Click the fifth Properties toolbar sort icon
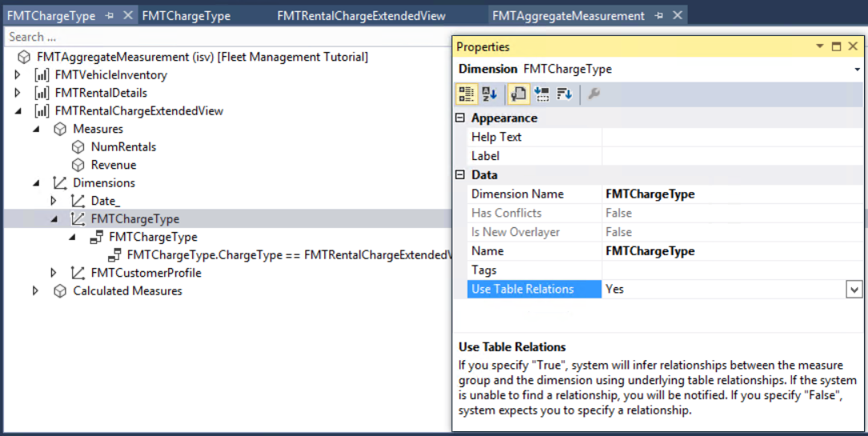 click(564, 94)
